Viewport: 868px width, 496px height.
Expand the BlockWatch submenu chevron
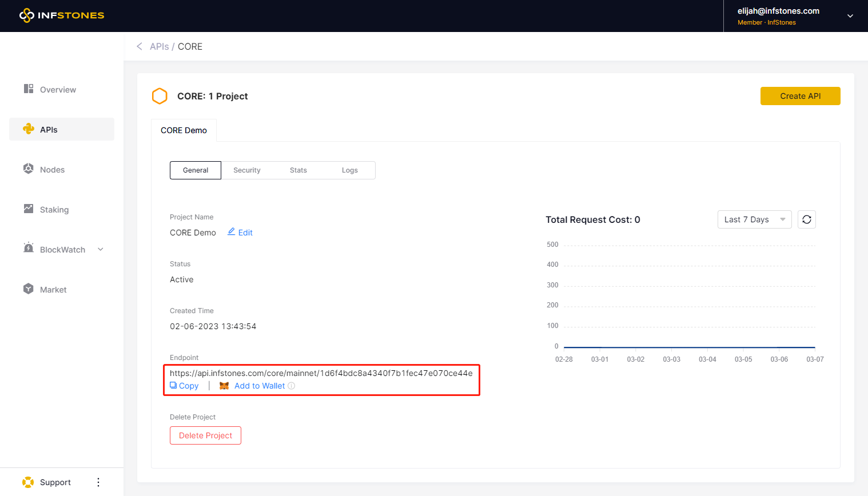(101, 249)
